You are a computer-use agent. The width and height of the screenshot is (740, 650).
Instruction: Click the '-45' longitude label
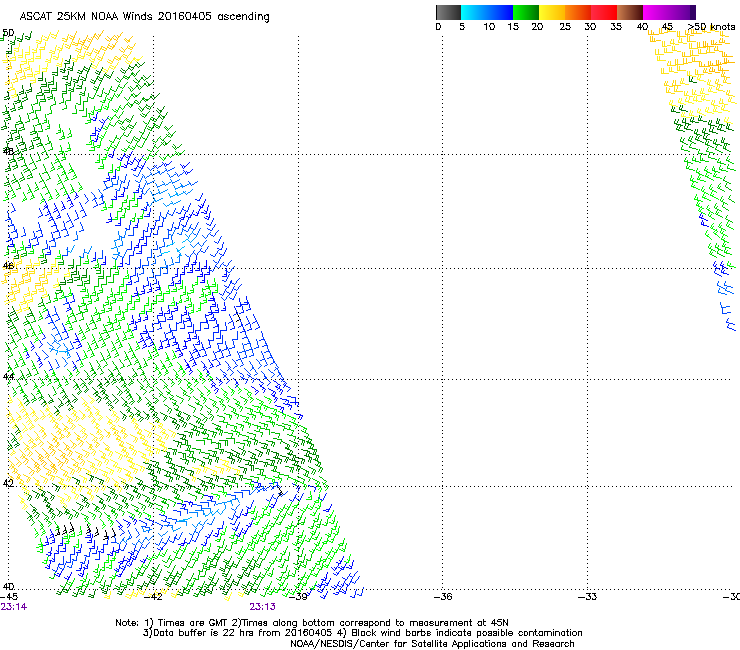pyautogui.click(x=9, y=597)
